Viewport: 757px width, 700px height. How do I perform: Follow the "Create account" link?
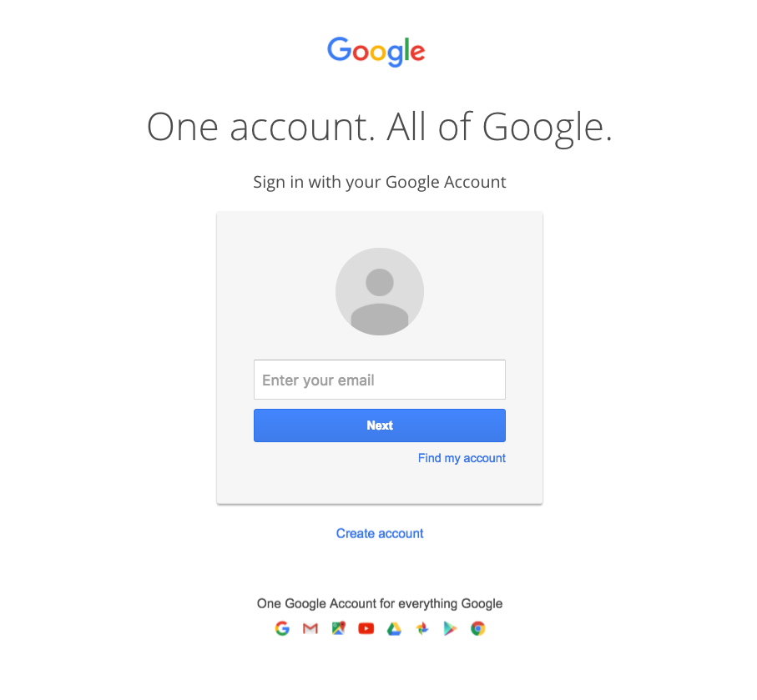[x=380, y=533]
